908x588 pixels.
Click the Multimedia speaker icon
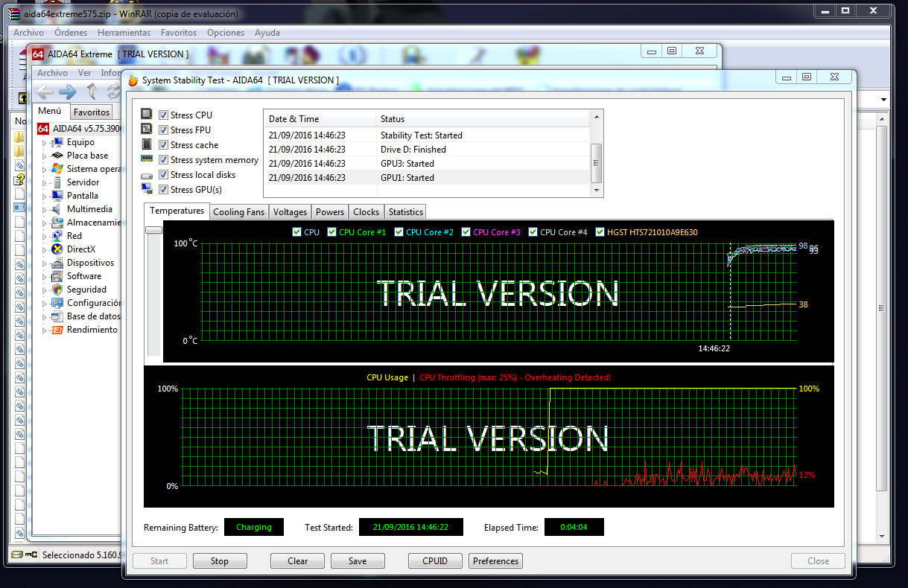pos(57,209)
